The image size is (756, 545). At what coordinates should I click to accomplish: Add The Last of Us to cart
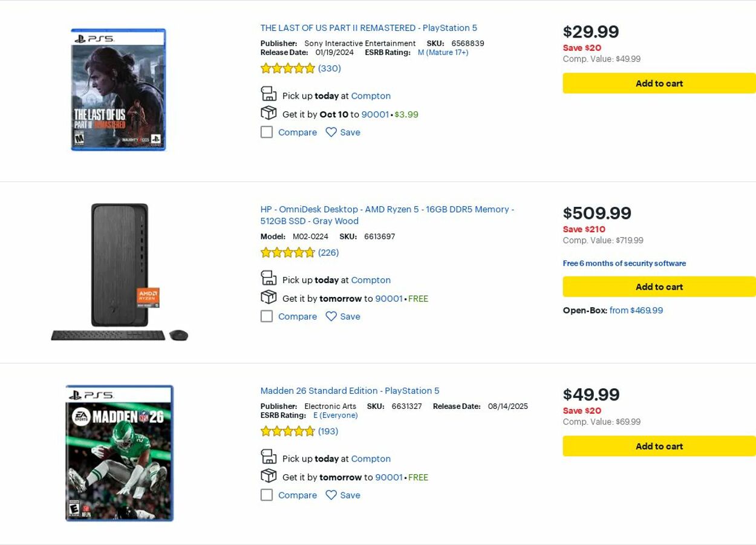pos(659,83)
